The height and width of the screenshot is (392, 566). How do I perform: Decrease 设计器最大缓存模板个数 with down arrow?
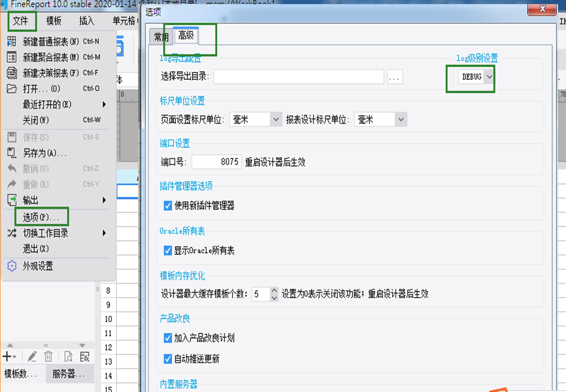coord(275,298)
